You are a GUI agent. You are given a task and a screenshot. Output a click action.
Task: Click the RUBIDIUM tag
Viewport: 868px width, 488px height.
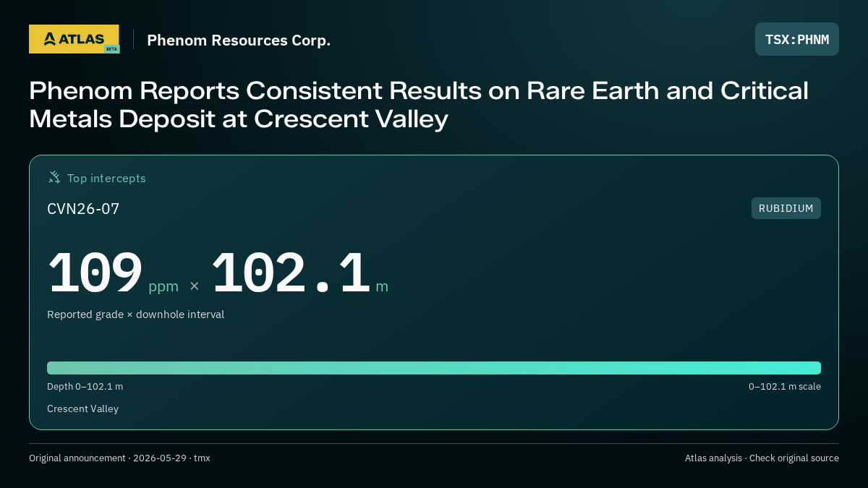(786, 208)
